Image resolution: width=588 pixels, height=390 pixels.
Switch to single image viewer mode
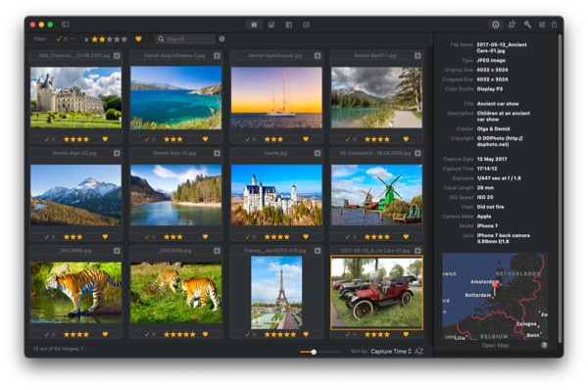pos(271,24)
